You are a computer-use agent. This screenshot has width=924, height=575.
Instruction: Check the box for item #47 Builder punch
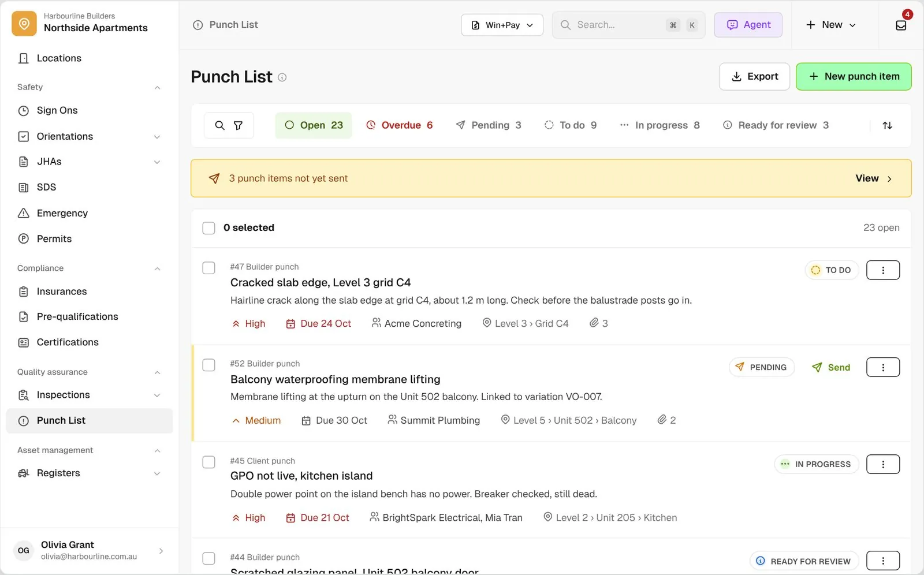[208, 268]
